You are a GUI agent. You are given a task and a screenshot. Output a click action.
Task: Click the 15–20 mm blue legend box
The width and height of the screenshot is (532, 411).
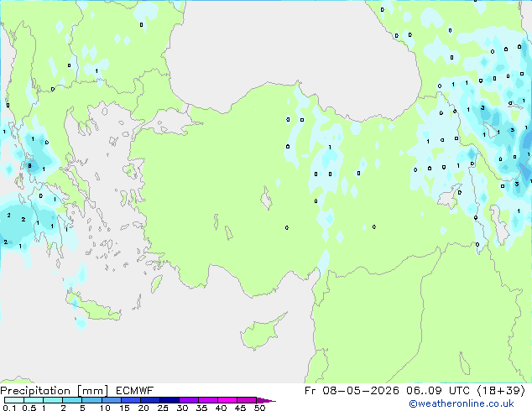(130, 400)
